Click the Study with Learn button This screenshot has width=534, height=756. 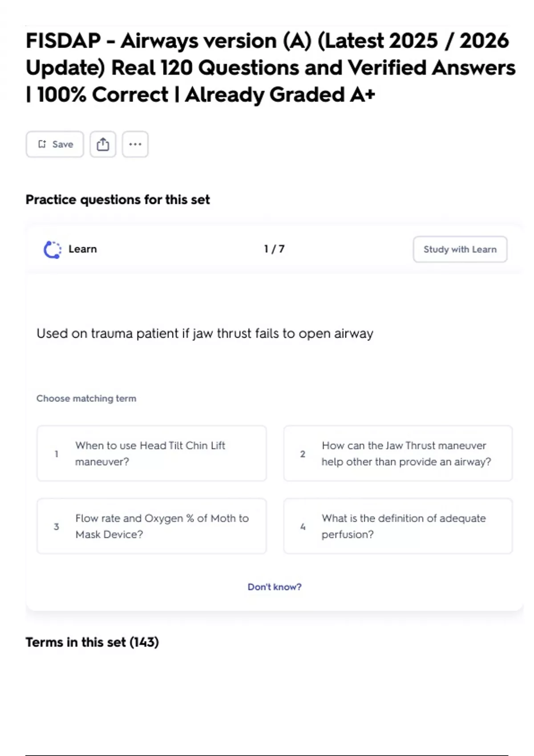pos(460,249)
